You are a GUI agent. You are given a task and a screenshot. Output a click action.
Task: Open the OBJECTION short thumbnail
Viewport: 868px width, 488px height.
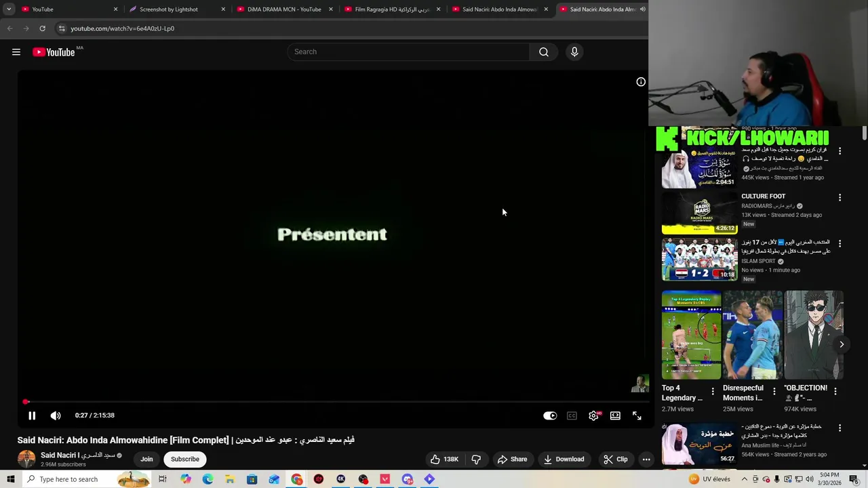pyautogui.click(x=813, y=335)
